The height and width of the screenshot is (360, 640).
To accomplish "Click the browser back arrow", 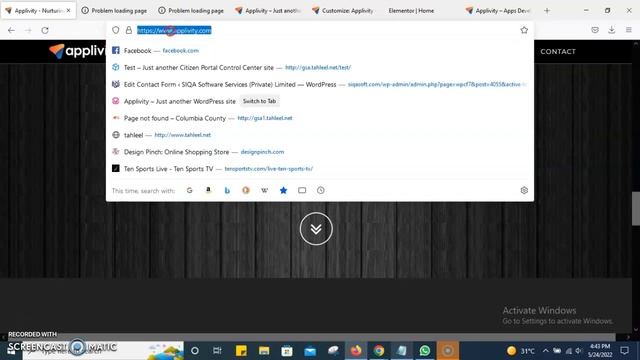I will 11,30.
